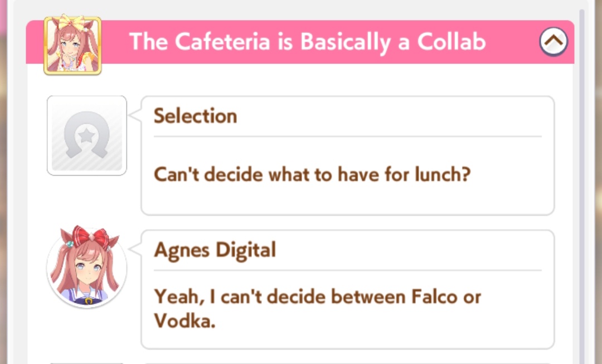Select the "Selection" speaker label
Image resolution: width=602 pixels, height=364 pixels.
tap(195, 116)
